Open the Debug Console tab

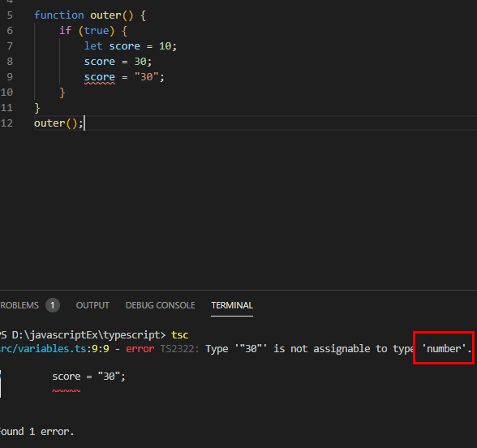point(161,305)
